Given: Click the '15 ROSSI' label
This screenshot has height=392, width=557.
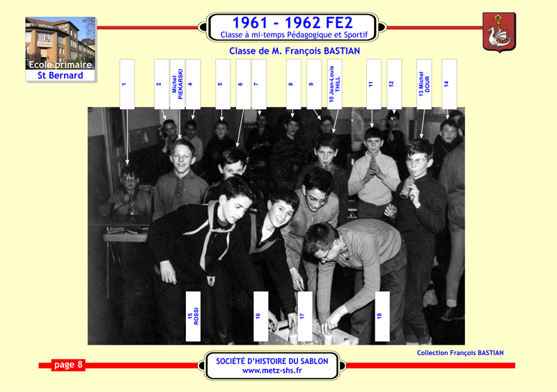Looking at the screenshot, I should point(193,316).
